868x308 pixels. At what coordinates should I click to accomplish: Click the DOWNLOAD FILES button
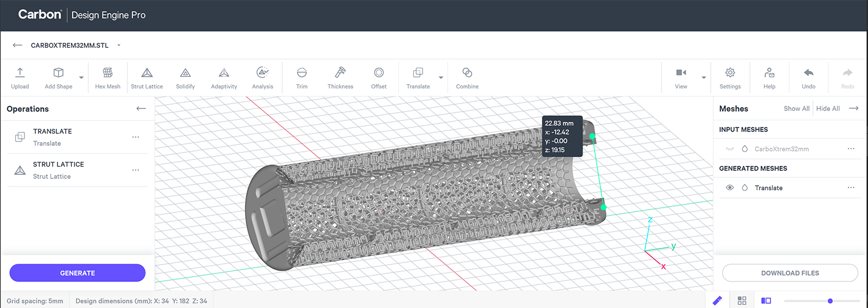[789, 273]
